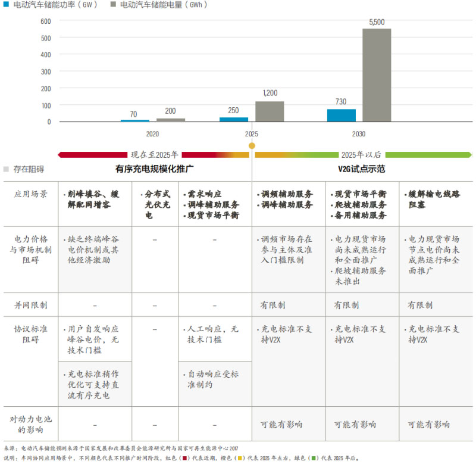Click the 并网限制 row label
The width and height of the screenshot is (476, 464).
pos(31,305)
